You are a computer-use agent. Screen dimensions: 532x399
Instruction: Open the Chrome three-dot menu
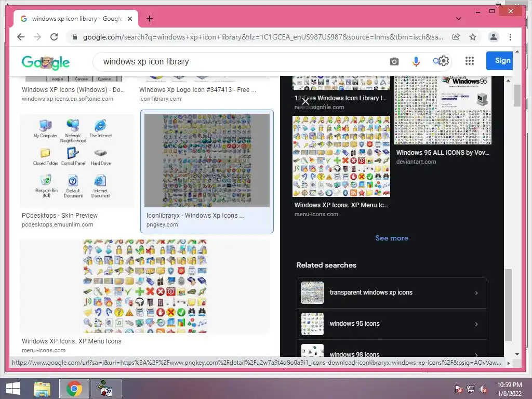pyautogui.click(x=510, y=37)
